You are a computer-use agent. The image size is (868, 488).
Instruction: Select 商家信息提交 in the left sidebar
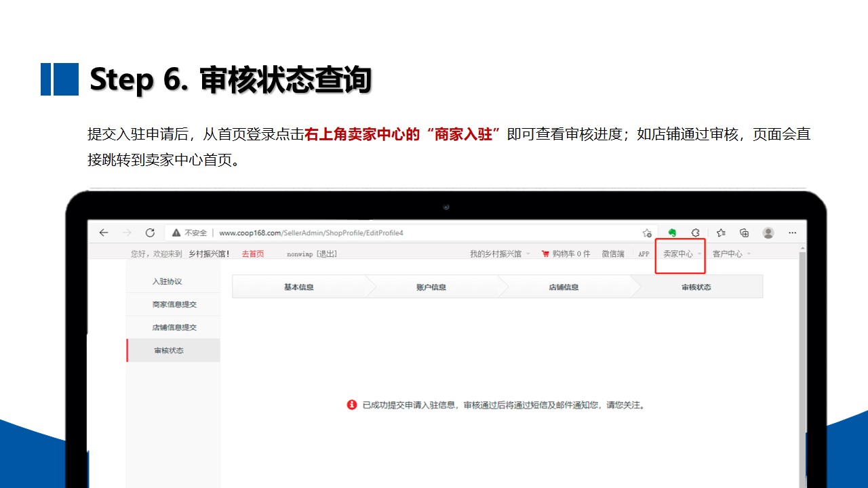(174, 304)
